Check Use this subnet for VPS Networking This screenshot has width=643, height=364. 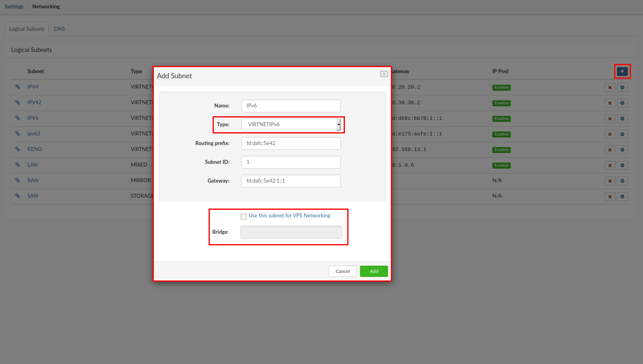(x=244, y=216)
